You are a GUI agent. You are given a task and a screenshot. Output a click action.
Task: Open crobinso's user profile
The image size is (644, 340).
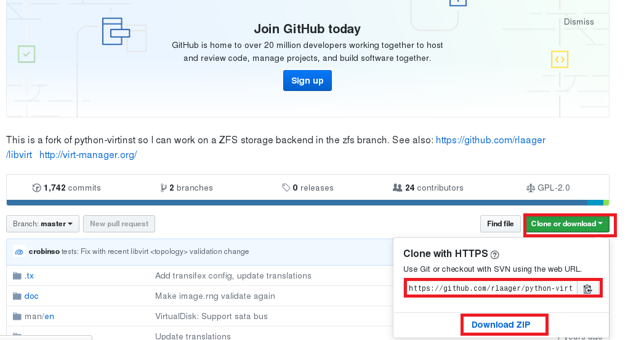pyautogui.click(x=44, y=251)
